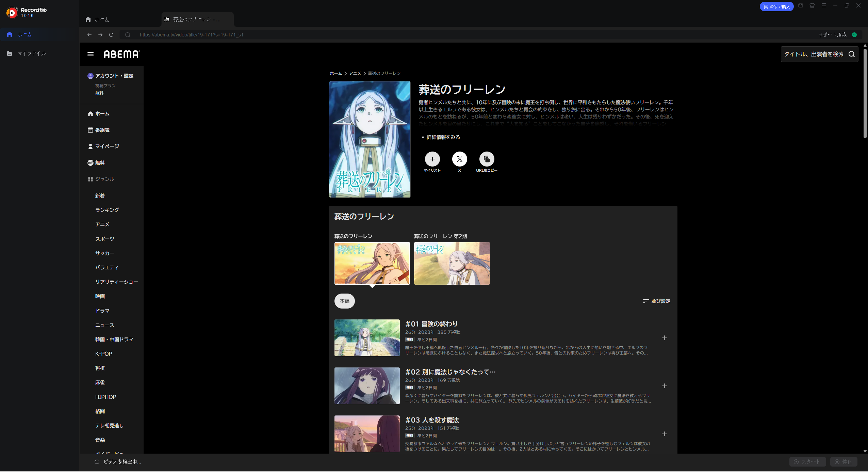Click the アカウント・設定 avatar icon

[x=90, y=76]
